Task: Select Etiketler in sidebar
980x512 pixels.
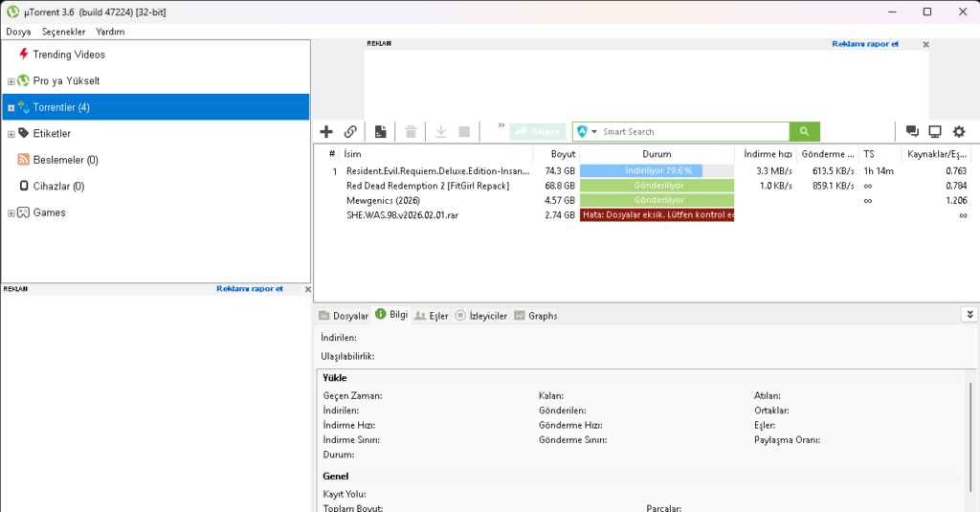Action: 52,133
